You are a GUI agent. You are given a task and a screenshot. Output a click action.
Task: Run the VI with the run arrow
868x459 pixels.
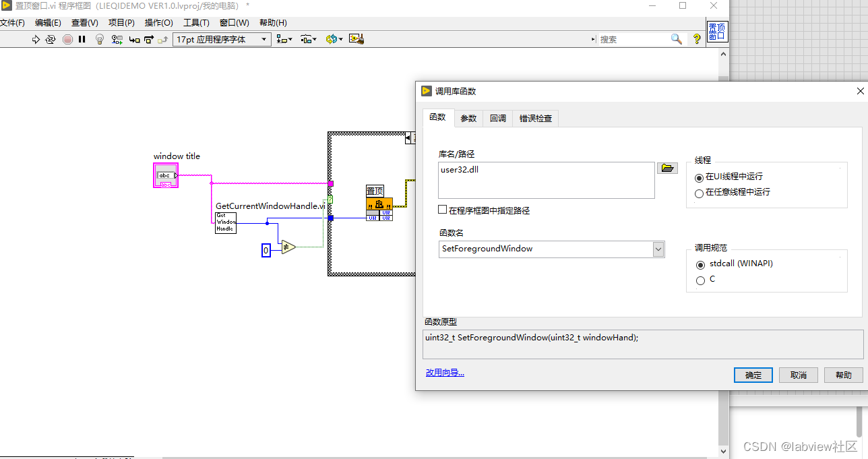36,39
